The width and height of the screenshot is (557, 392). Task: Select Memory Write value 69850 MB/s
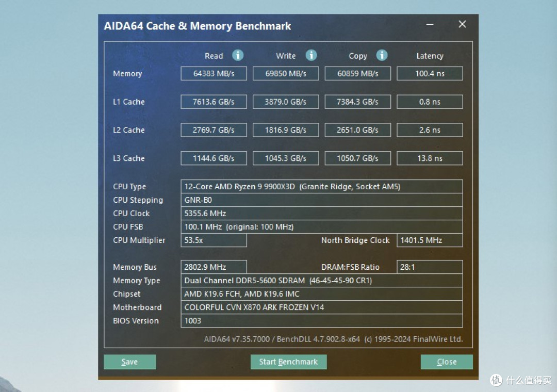[x=286, y=74]
